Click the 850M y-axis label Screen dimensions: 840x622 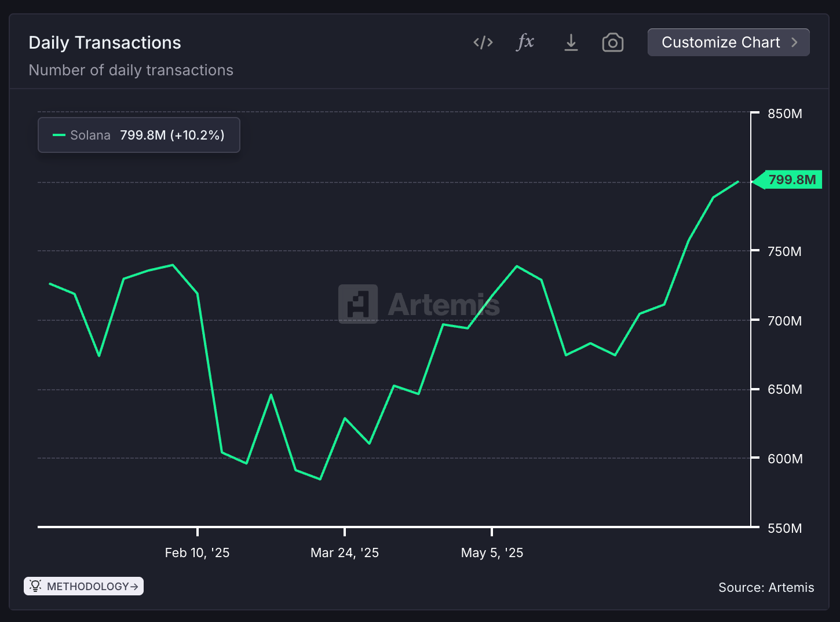(x=785, y=114)
